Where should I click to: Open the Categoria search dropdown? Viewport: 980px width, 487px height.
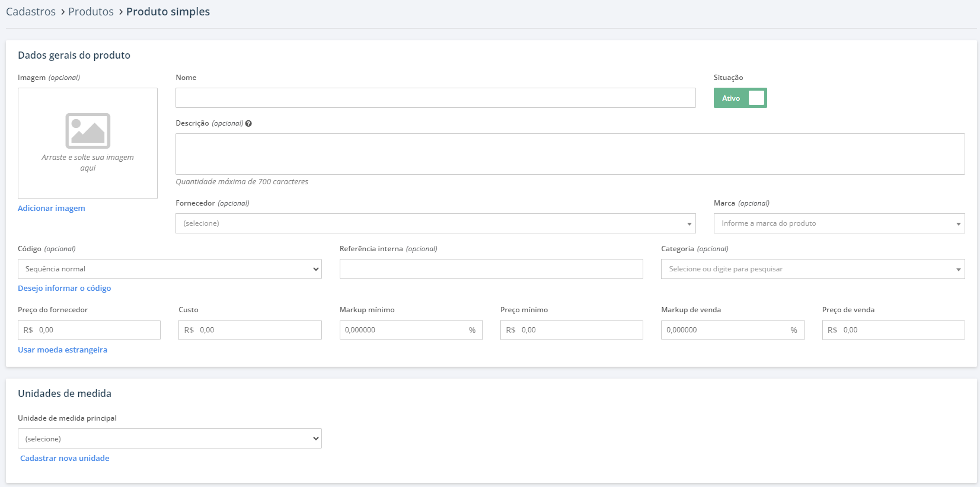pos(813,269)
